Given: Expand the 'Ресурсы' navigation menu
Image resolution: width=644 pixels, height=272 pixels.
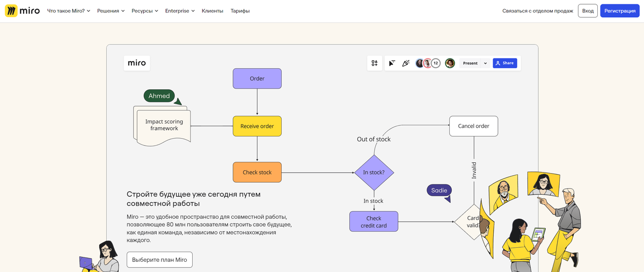Looking at the screenshot, I should click(145, 11).
